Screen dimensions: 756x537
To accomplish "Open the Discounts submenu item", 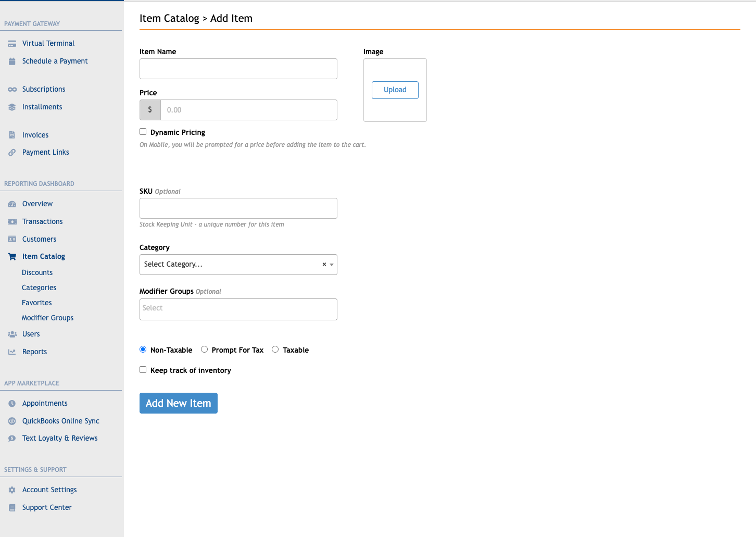I will click(x=37, y=273).
